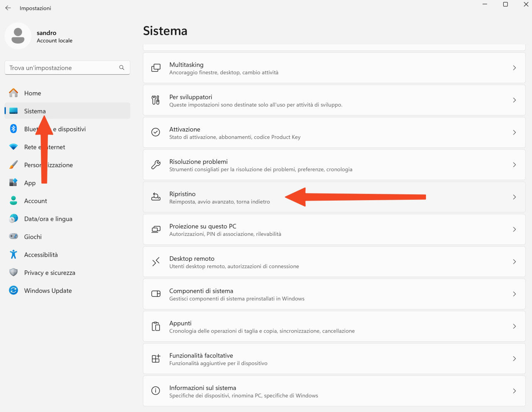Click the chevron on Componenti di sistema row
The width and height of the screenshot is (532, 412).
515,294
